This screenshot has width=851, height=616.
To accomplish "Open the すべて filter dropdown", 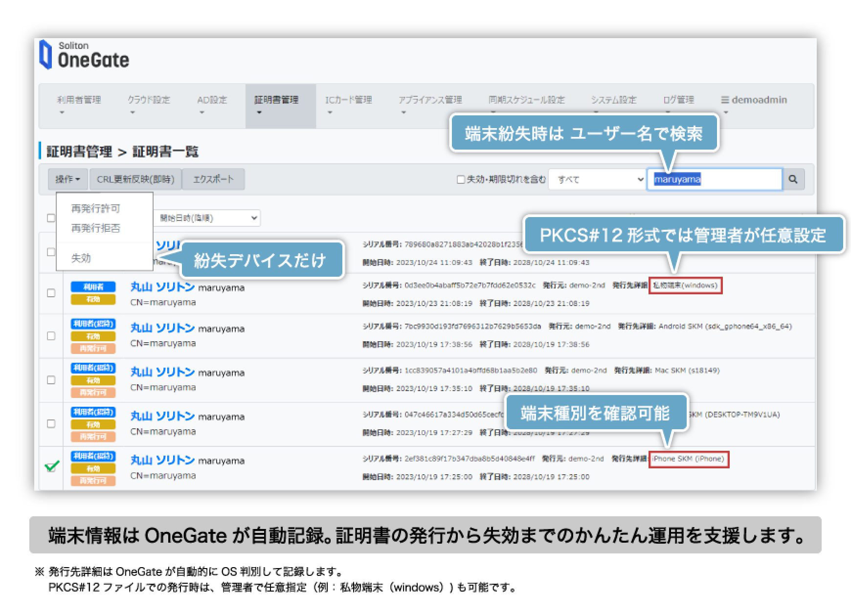I will tap(597, 179).
